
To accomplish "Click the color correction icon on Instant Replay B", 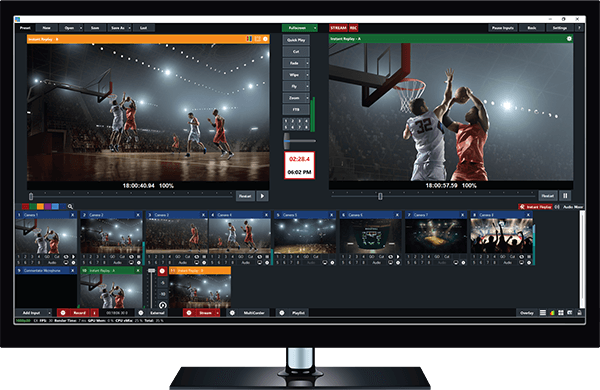I will pos(249,39).
